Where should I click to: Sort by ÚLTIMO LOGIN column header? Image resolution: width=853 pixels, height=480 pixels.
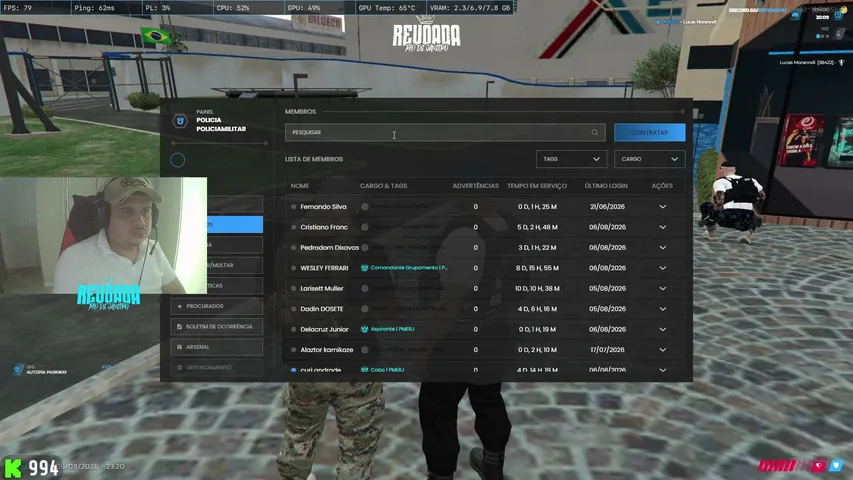coord(606,186)
